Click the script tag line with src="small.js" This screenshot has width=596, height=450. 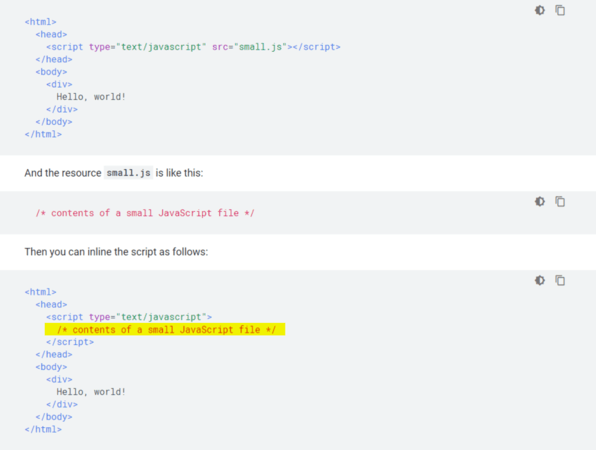click(193, 47)
